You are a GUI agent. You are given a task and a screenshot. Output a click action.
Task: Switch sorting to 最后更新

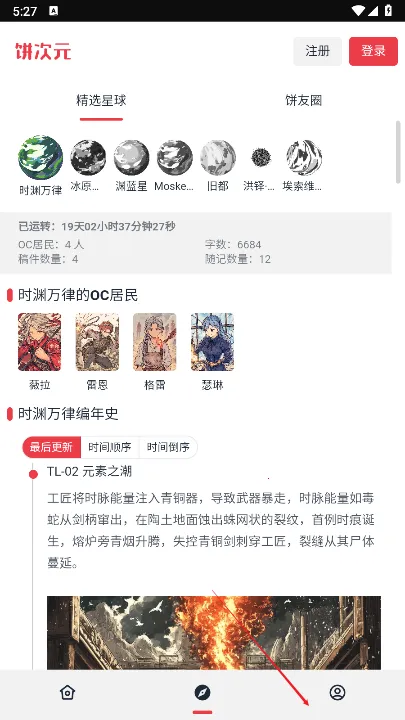pyautogui.click(x=51, y=447)
